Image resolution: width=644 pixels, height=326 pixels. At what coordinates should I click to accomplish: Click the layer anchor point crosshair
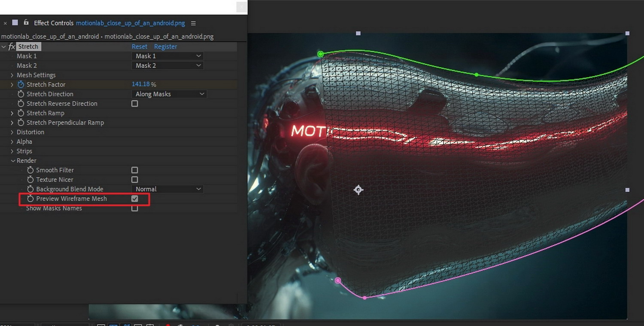[x=358, y=189]
